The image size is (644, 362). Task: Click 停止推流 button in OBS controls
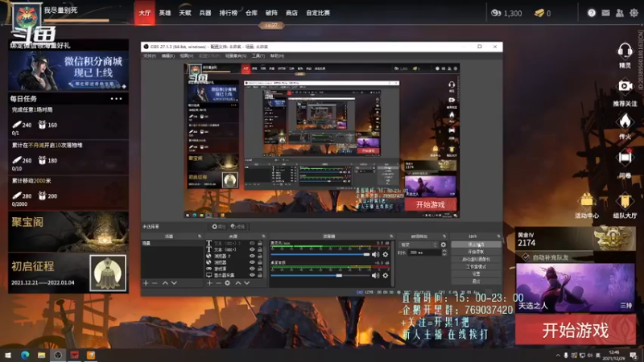click(x=476, y=245)
